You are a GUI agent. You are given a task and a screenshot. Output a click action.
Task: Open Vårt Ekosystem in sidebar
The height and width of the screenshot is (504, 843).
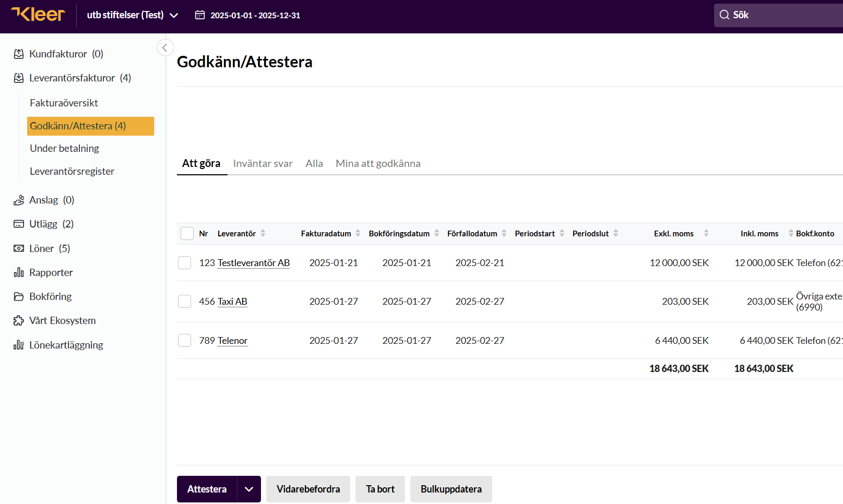(63, 320)
